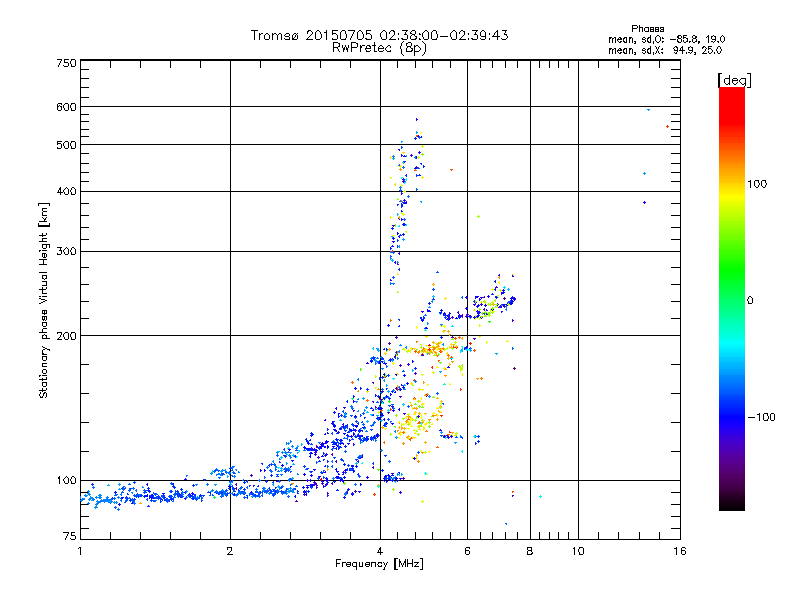Viewport: 800px width, 600px height.
Task: Click the 'Phases' legend heading
Action: click(647, 29)
